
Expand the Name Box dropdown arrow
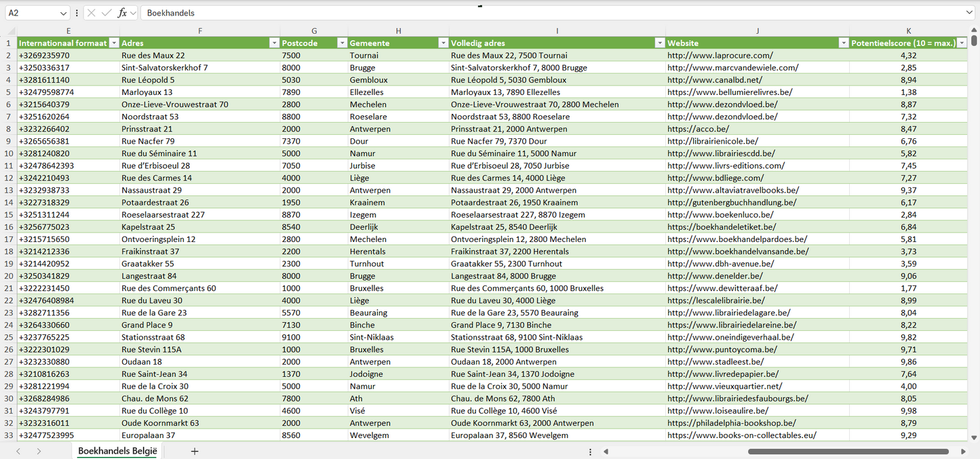tap(63, 13)
